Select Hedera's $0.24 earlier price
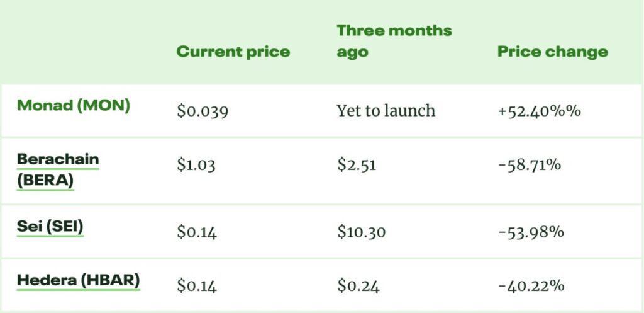The image size is (644, 313). pos(358,287)
